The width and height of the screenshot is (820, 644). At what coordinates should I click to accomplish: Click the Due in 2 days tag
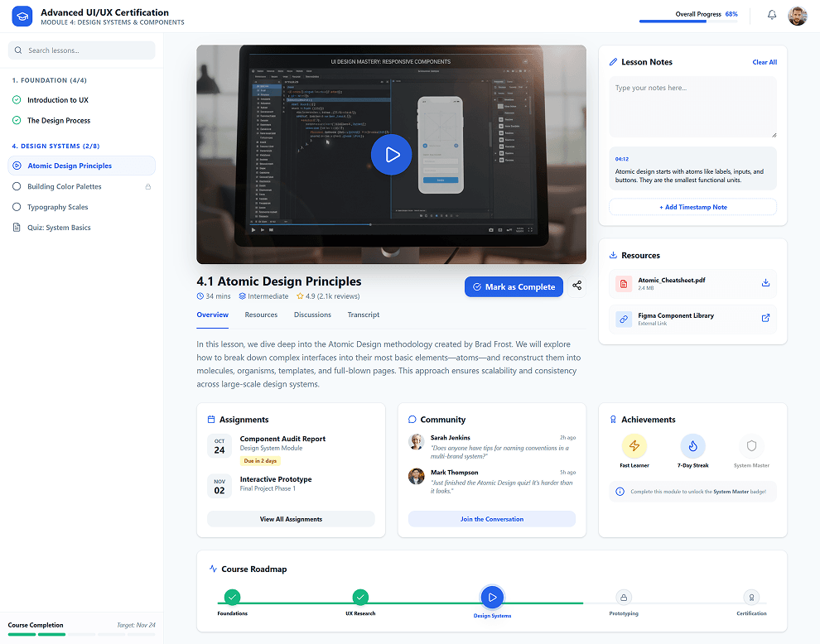click(x=260, y=460)
